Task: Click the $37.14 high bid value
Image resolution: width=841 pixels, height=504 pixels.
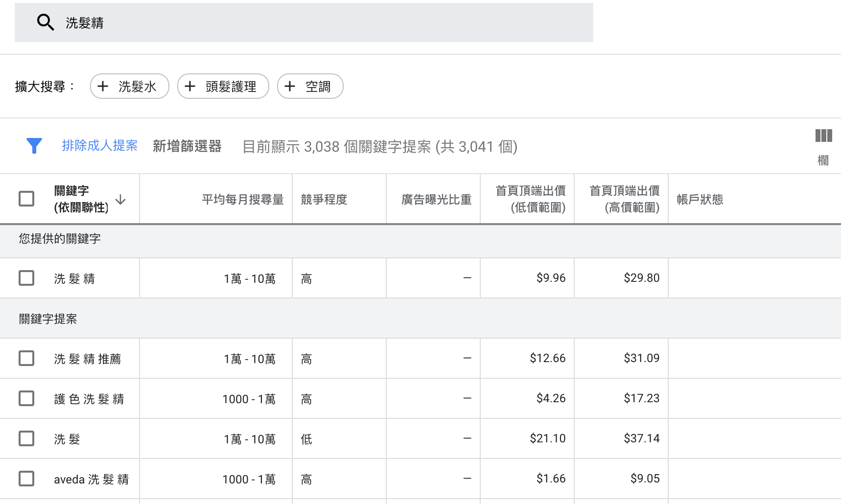Action: click(642, 438)
